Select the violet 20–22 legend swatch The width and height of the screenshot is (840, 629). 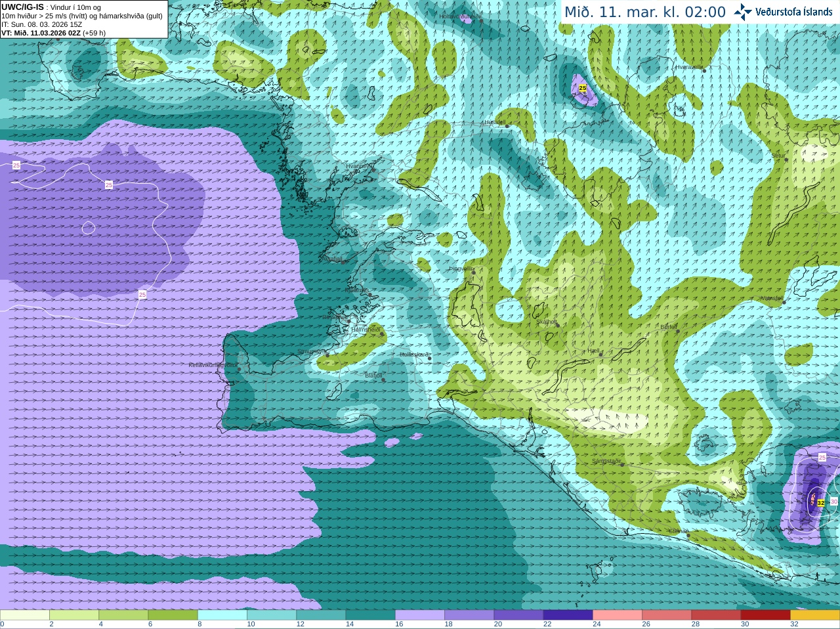coord(518,615)
